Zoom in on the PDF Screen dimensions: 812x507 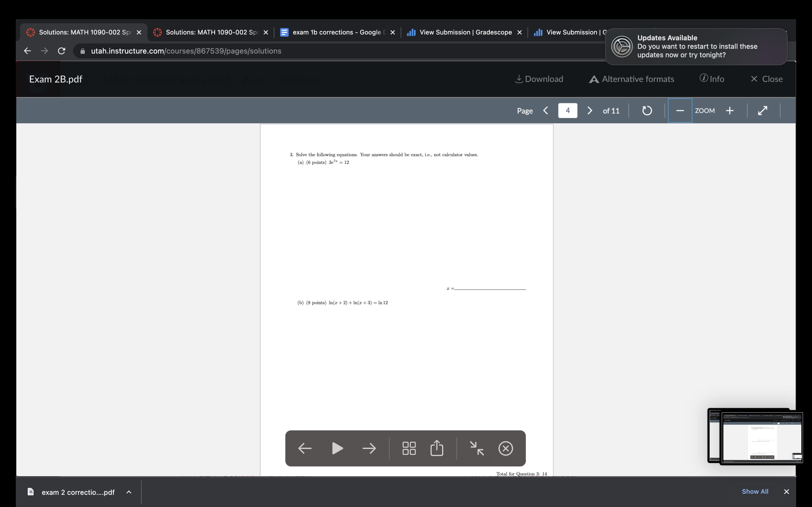click(x=729, y=111)
